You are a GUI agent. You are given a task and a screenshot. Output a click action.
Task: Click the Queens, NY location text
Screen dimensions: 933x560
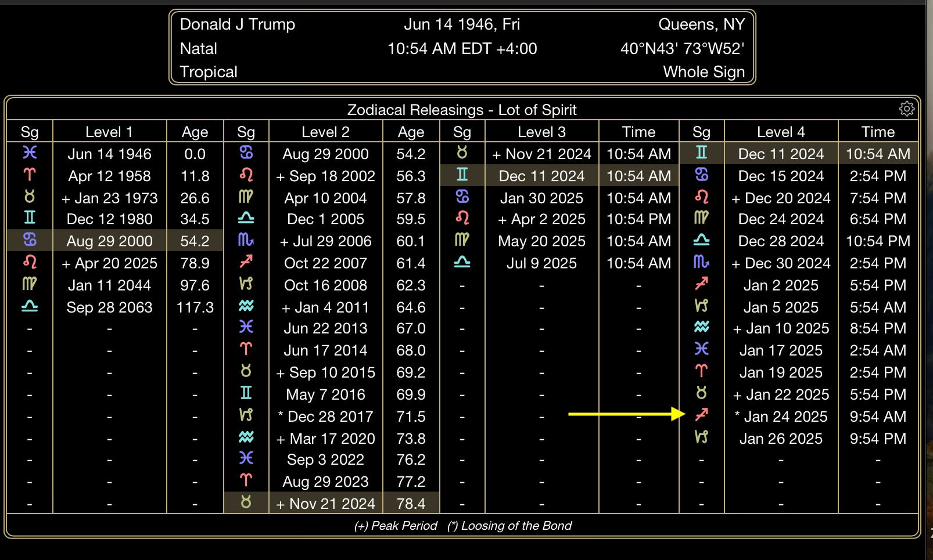pyautogui.click(x=701, y=24)
